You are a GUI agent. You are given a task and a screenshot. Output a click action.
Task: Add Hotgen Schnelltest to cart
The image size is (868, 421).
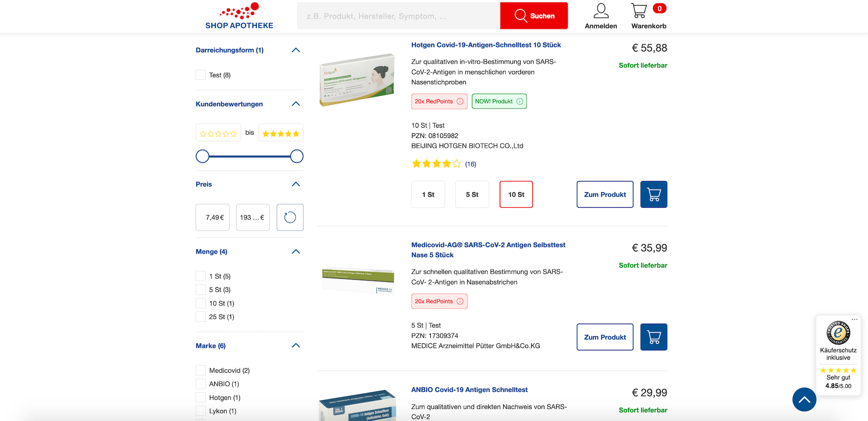(653, 195)
